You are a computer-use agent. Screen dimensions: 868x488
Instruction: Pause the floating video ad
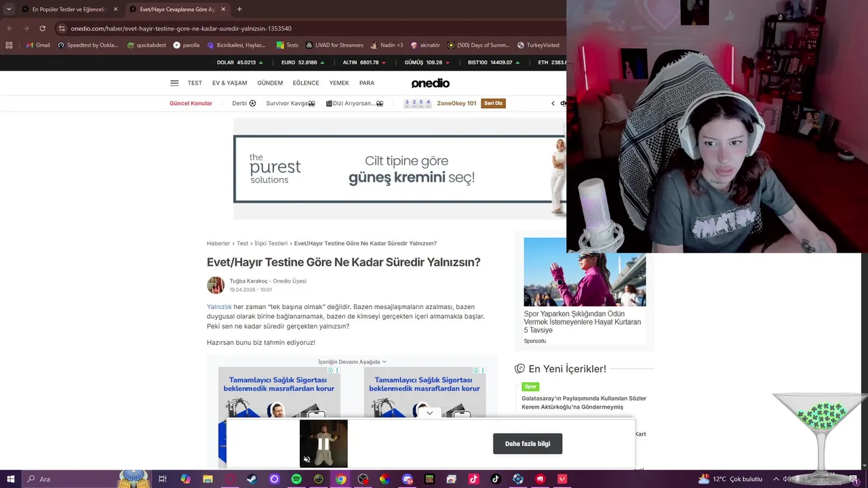323,444
